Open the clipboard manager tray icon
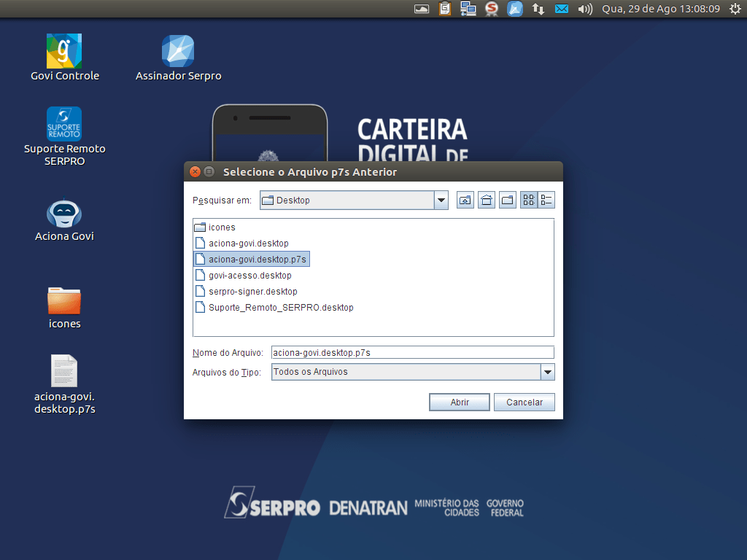The height and width of the screenshot is (560, 747). [445, 9]
